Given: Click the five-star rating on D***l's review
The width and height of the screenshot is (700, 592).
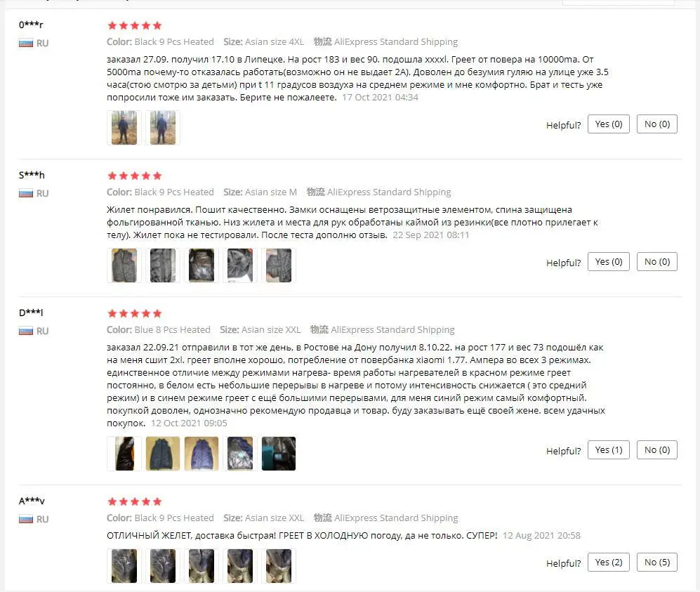Looking at the screenshot, I should pyautogui.click(x=134, y=313).
